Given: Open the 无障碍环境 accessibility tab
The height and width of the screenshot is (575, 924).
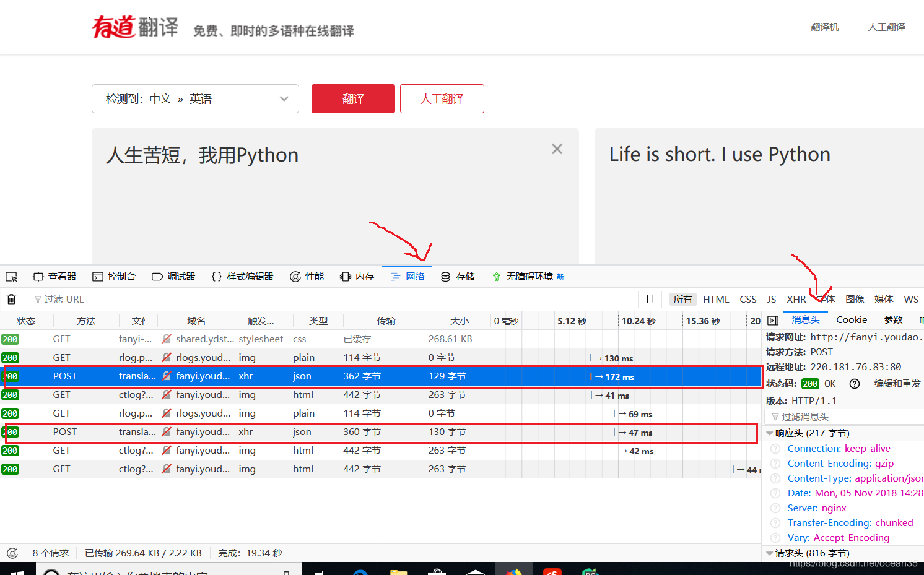Looking at the screenshot, I should [528, 277].
